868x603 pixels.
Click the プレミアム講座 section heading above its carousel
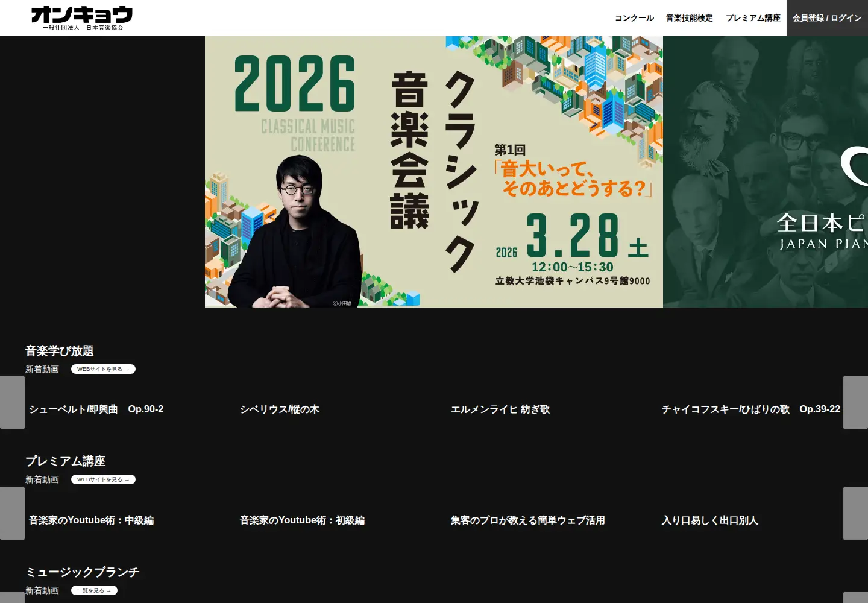[66, 461]
